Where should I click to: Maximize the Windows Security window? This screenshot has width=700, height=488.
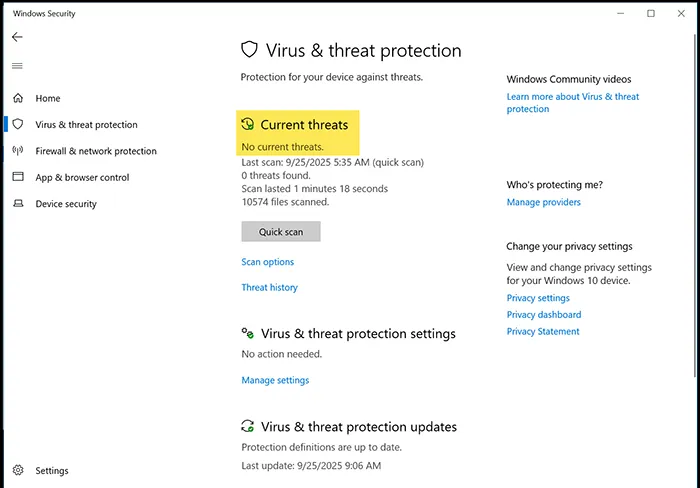tap(651, 14)
